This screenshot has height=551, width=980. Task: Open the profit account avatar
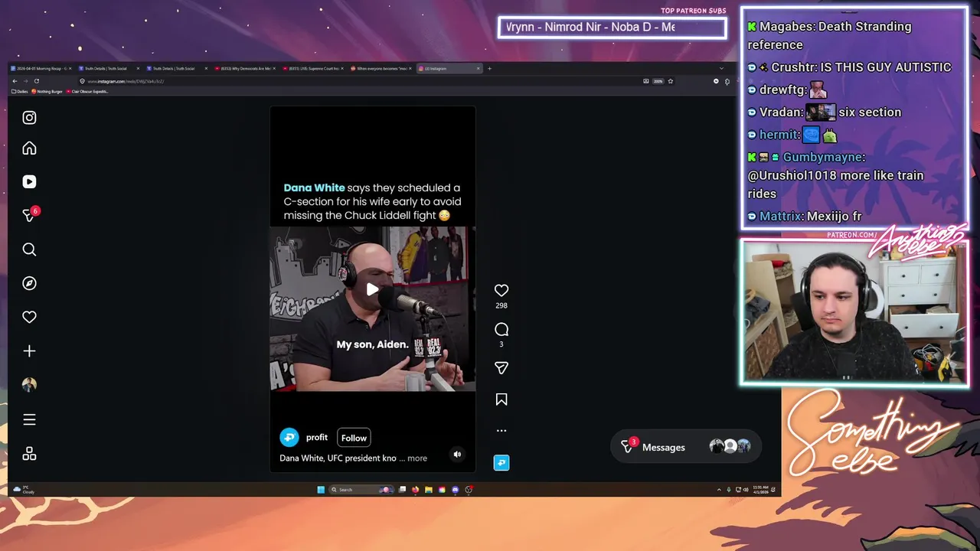(289, 438)
